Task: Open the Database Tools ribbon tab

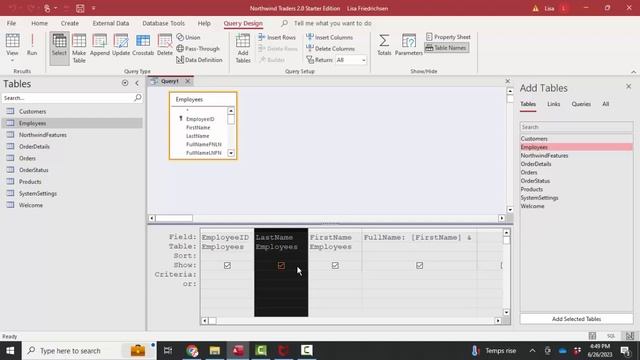Action: pos(163,23)
